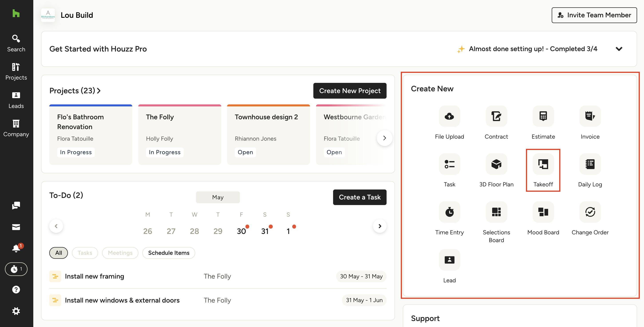Create a new Mood Board

[x=543, y=218]
